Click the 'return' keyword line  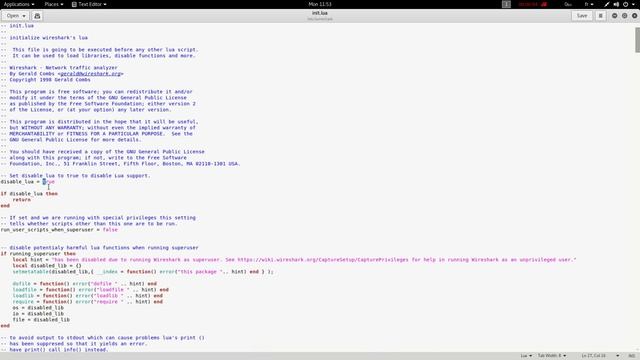coord(22,200)
